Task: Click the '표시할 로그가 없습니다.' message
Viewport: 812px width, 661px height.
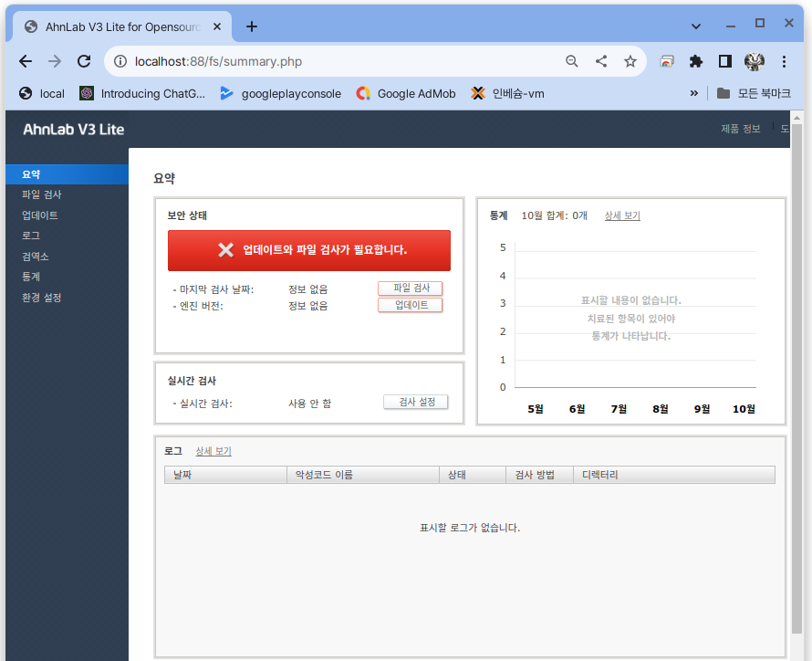Action: [x=470, y=528]
